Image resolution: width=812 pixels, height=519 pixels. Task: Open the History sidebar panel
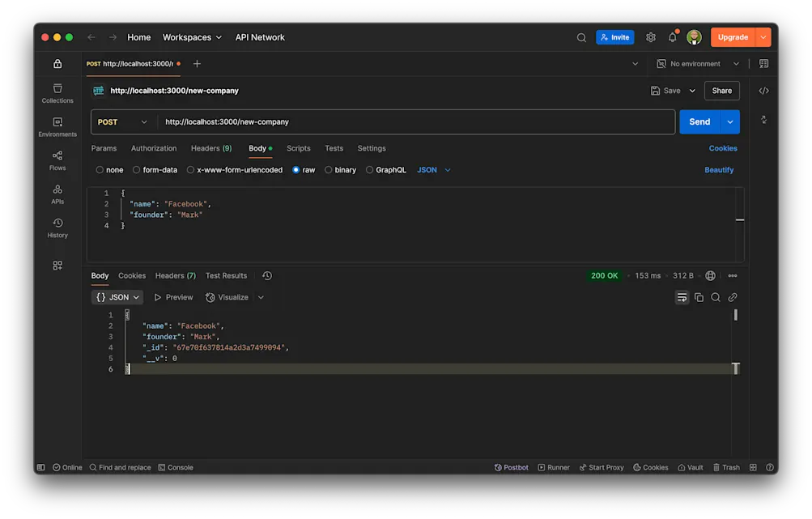(x=57, y=228)
